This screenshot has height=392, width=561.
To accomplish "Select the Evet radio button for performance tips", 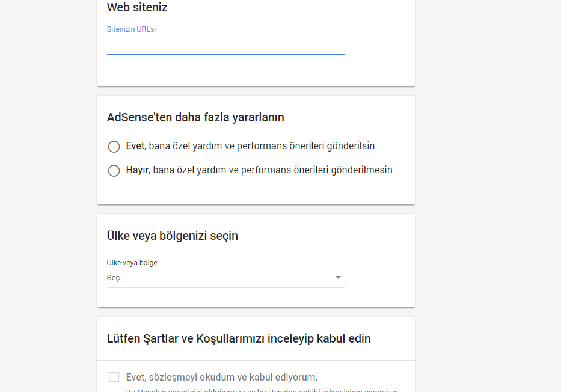I will [x=114, y=147].
